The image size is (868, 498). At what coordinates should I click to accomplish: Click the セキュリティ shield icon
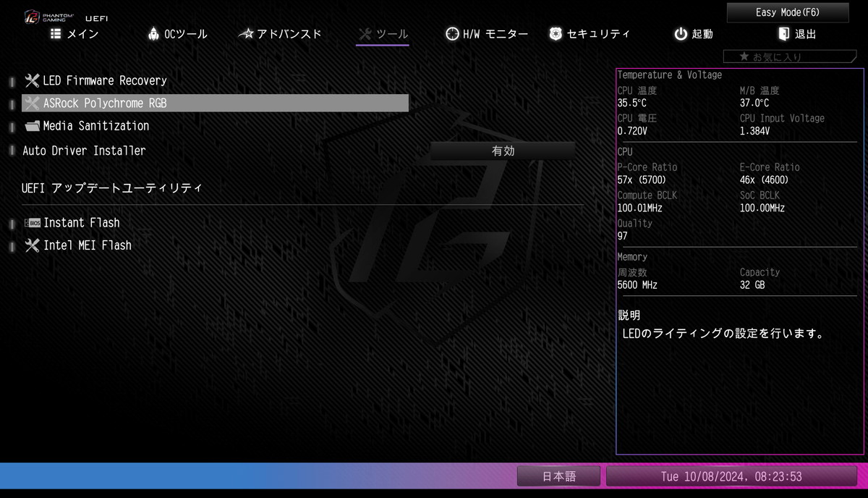coord(556,34)
